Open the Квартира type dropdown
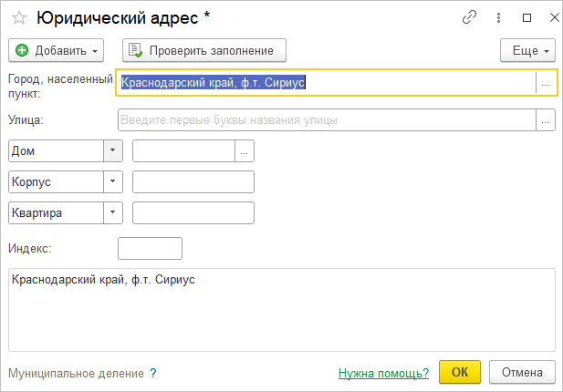 pos(113,212)
